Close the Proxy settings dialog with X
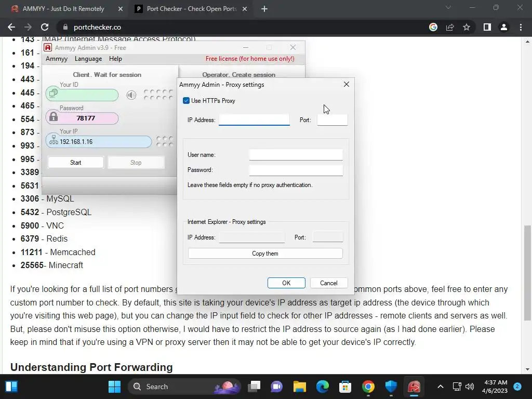Image resolution: width=532 pixels, height=399 pixels. (347, 84)
